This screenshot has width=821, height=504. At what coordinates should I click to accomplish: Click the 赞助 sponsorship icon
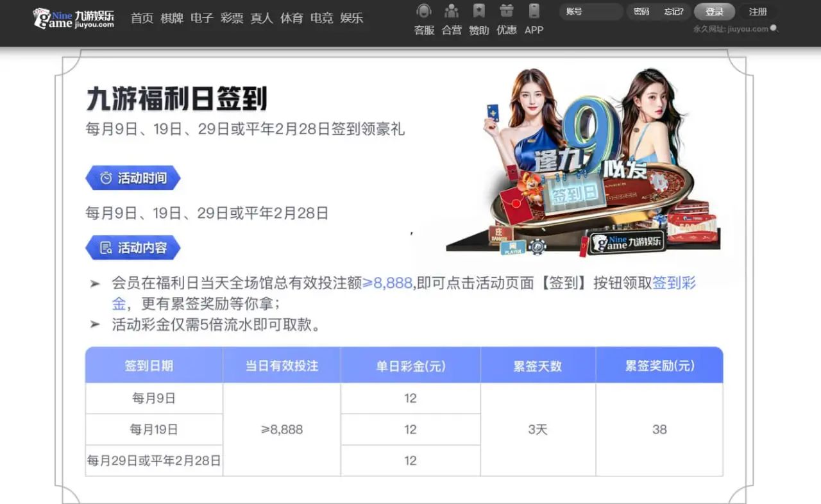pos(479,11)
